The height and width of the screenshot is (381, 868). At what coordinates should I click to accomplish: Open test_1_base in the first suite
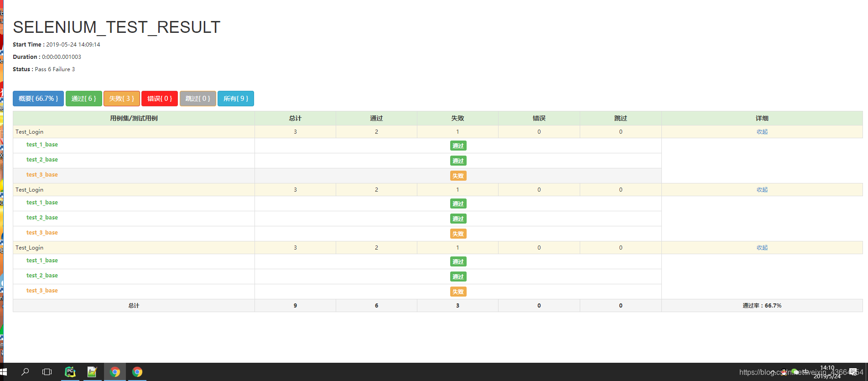click(x=42, y=145)
